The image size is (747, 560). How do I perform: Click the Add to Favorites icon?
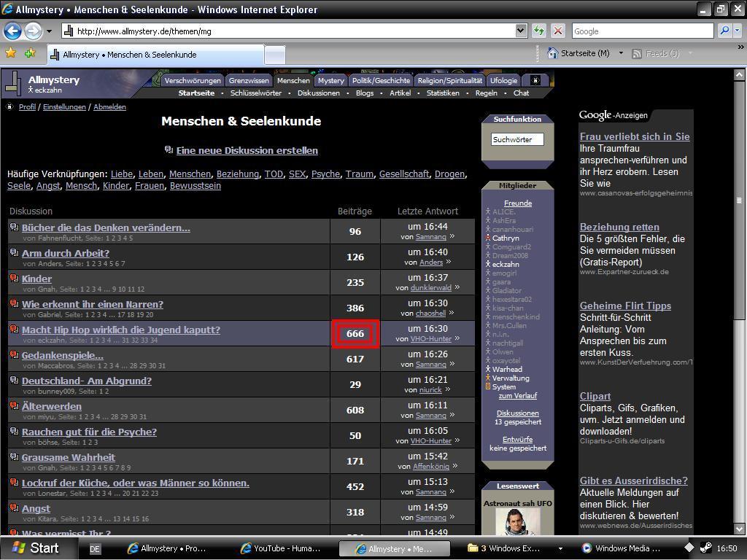30,53
